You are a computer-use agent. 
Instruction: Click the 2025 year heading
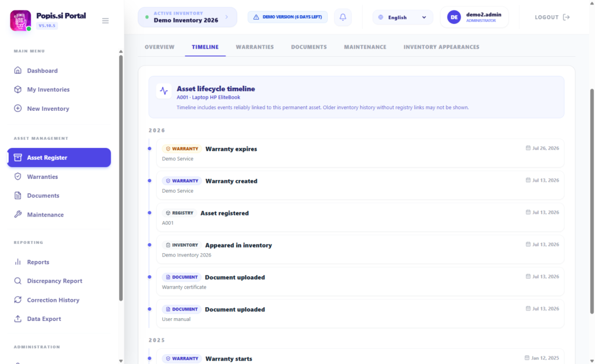click(157, 340)
